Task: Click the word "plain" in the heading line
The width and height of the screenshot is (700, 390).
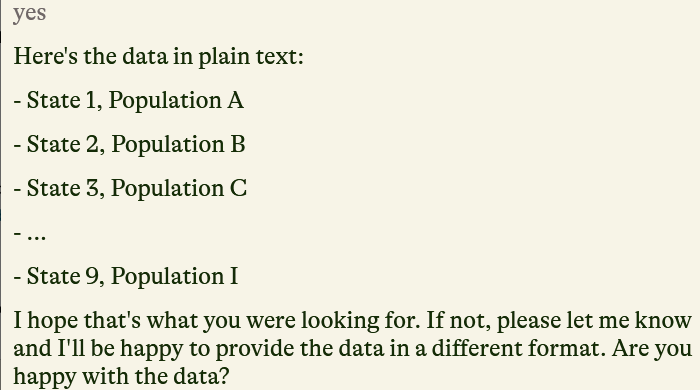Action: [x=224, y=58]
